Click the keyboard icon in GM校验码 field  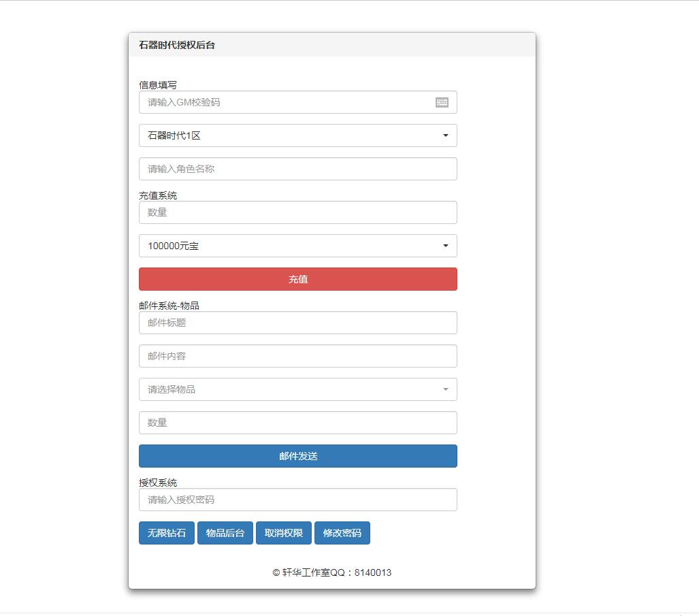pos(442,102)
